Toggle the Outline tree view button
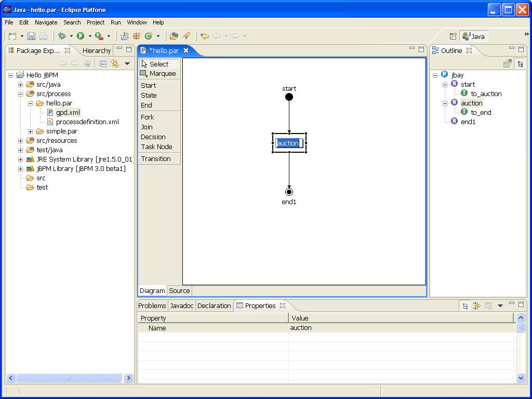The height and width of the screenshot is (399, 532). 520,64
